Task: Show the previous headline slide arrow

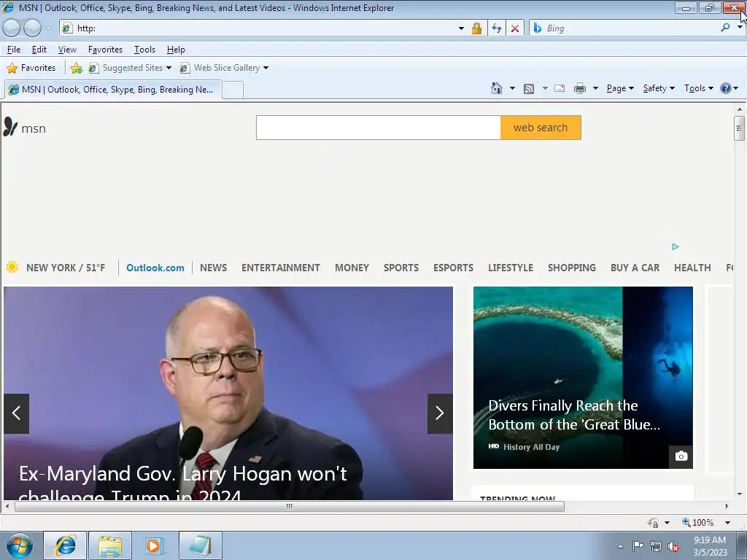Action: click(17, 413)
